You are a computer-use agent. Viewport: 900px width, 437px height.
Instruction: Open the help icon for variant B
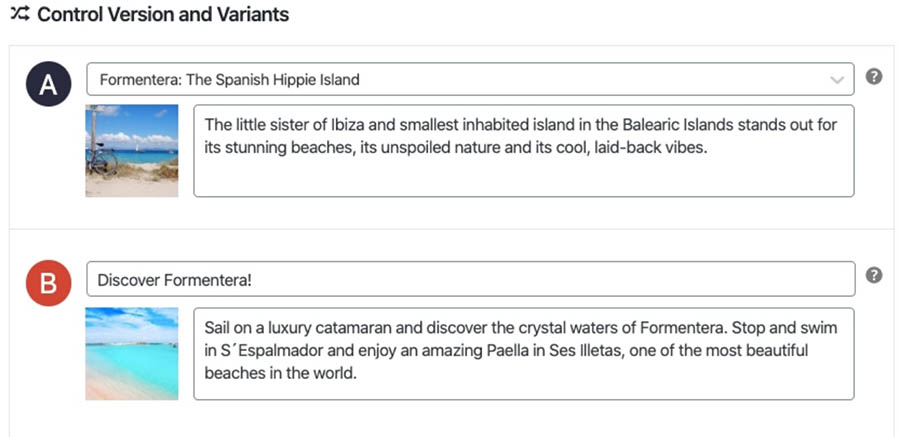tap(873, 275)
